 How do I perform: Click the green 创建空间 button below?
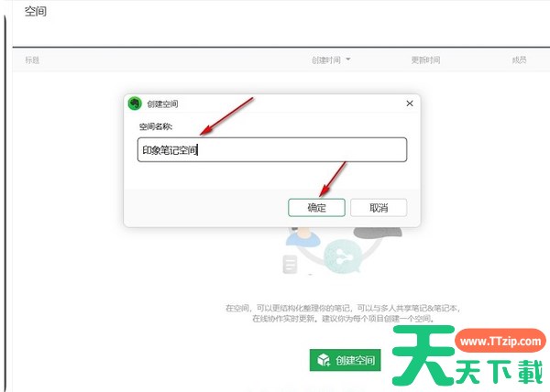345,360
